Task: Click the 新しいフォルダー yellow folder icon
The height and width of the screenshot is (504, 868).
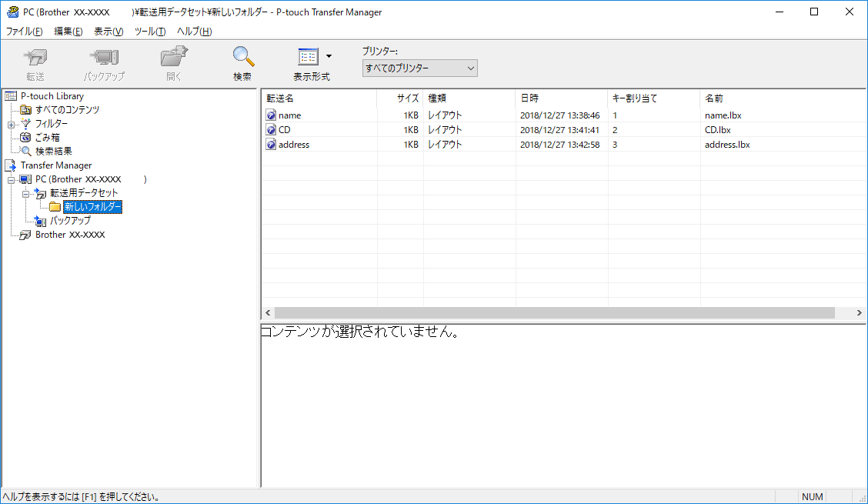Action: coord(55,207)
